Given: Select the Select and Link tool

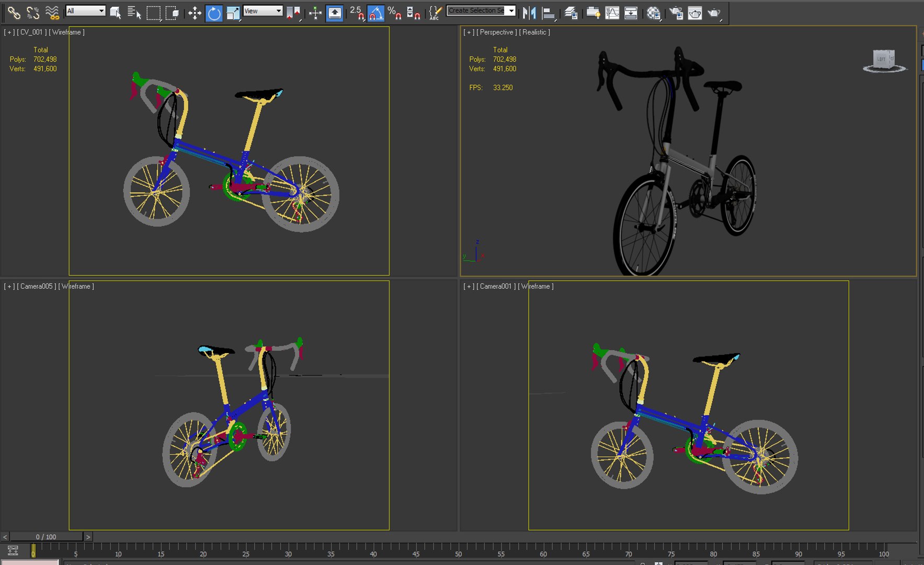Looking at the screenshot, I should [x=14, y=13].
